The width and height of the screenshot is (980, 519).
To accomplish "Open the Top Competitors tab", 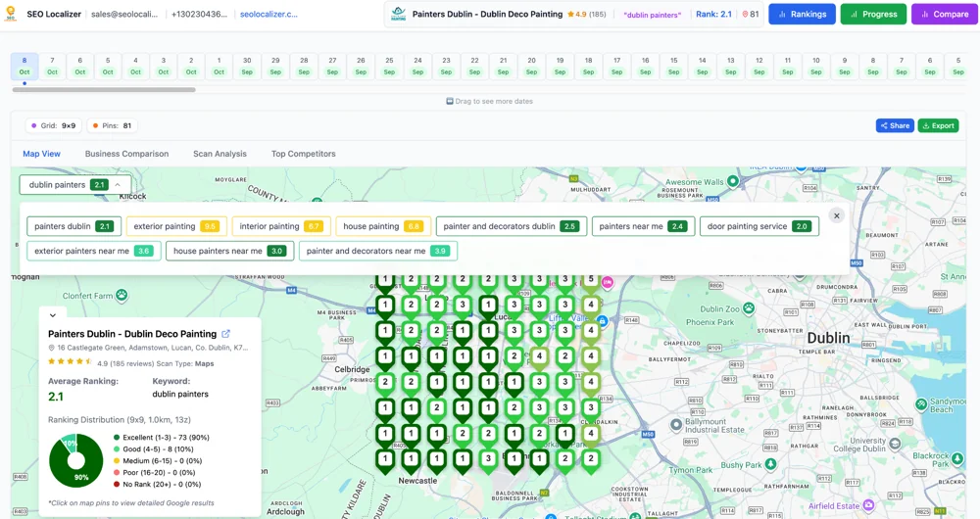I will point(303,154).
